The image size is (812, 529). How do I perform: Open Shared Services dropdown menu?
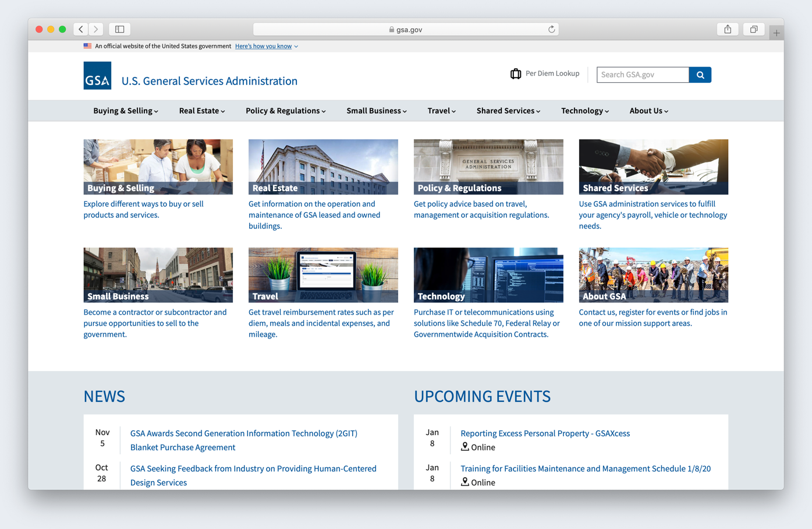coord(508,111)
